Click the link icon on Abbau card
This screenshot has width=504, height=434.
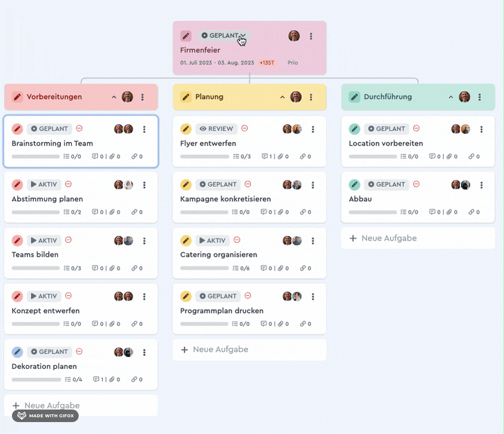coord(471,212)
